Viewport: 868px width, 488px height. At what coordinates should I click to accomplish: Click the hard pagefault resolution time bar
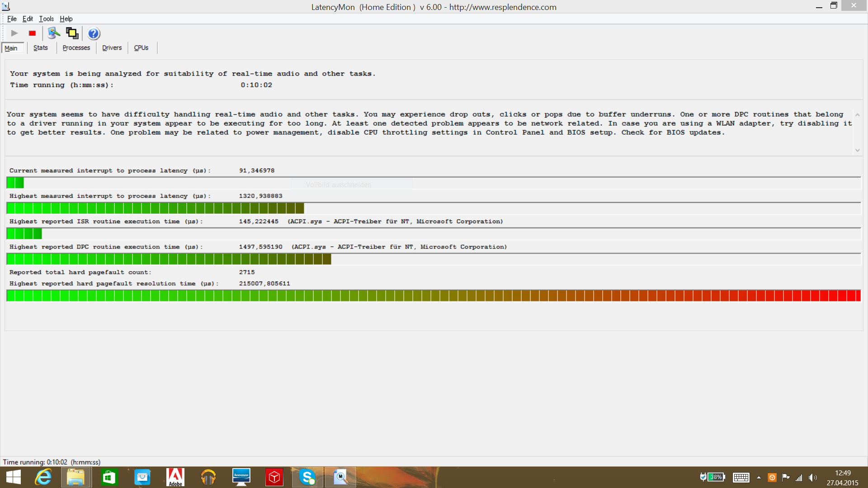click(433, 296)
